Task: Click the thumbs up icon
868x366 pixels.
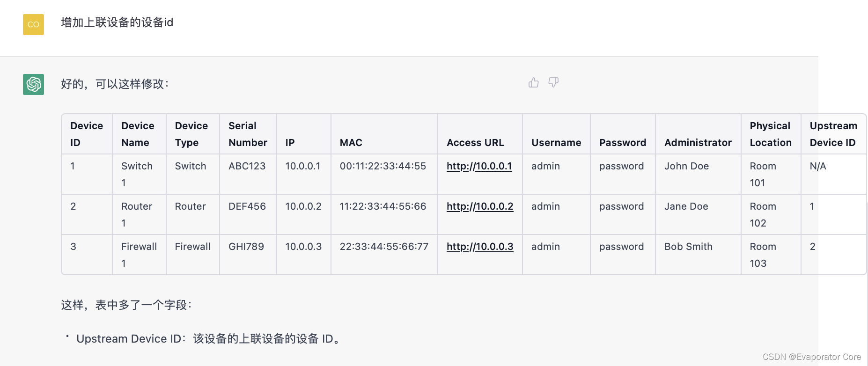Action: (x=533, y=83)
